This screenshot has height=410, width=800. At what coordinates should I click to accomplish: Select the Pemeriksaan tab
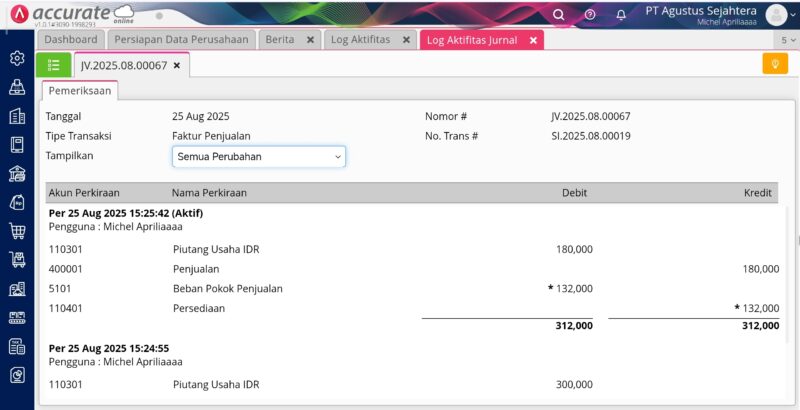click(x=80, y=90)
